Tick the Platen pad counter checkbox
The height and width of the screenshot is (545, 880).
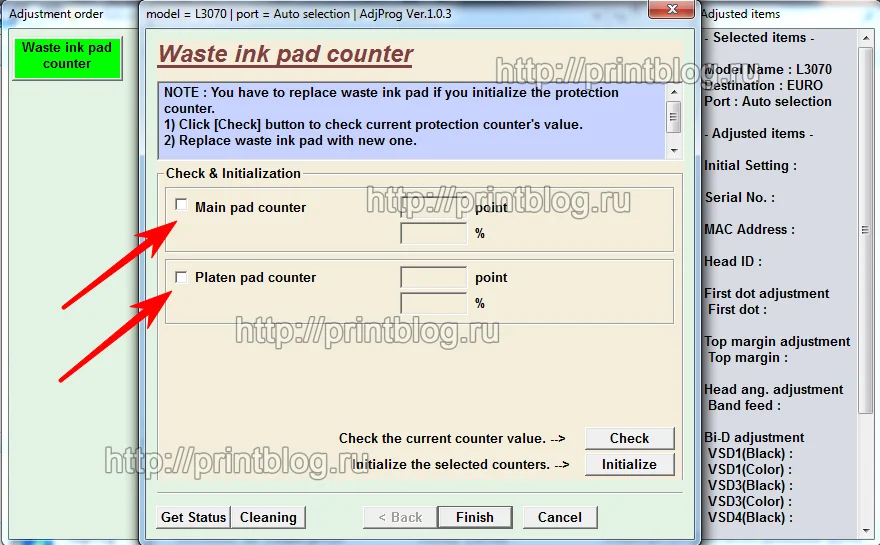click(181, 277)
